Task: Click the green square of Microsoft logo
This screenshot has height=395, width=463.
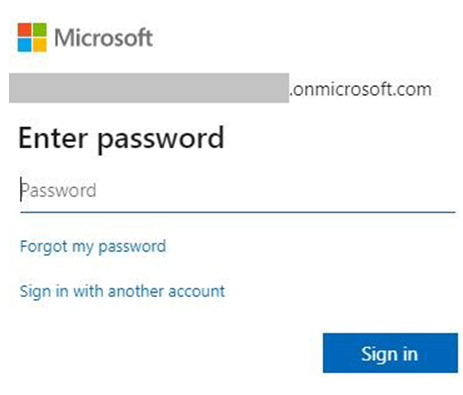Action: point(40,30)
